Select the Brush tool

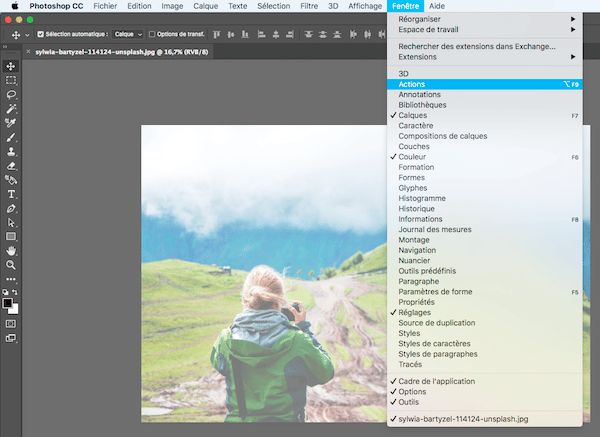[11, 137]
